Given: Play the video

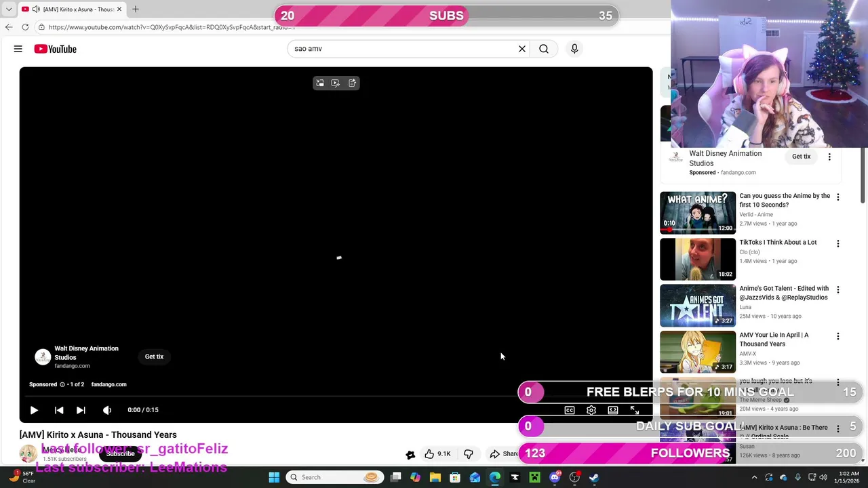Looking at the screenshot, I should point(34,410).
